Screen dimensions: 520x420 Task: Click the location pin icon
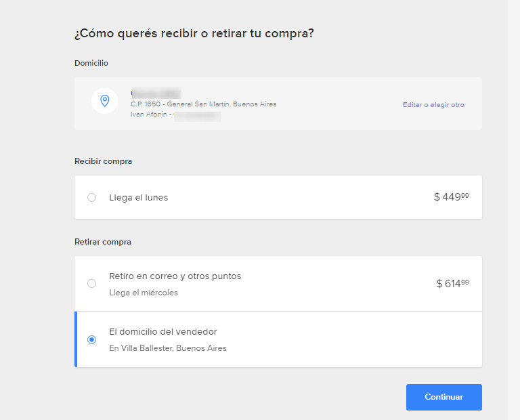[104, 101]
